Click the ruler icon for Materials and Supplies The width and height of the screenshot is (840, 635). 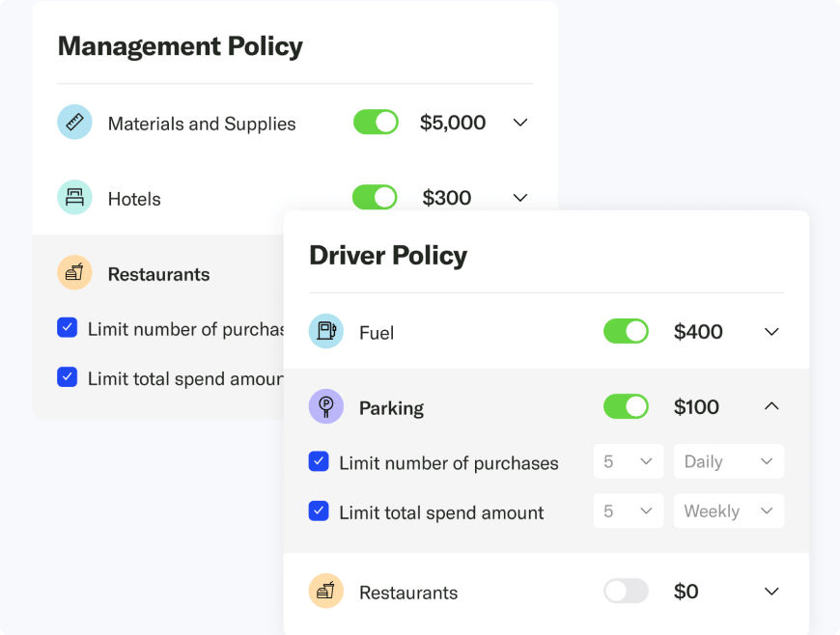pyautogui.click(x=74, y=123)
